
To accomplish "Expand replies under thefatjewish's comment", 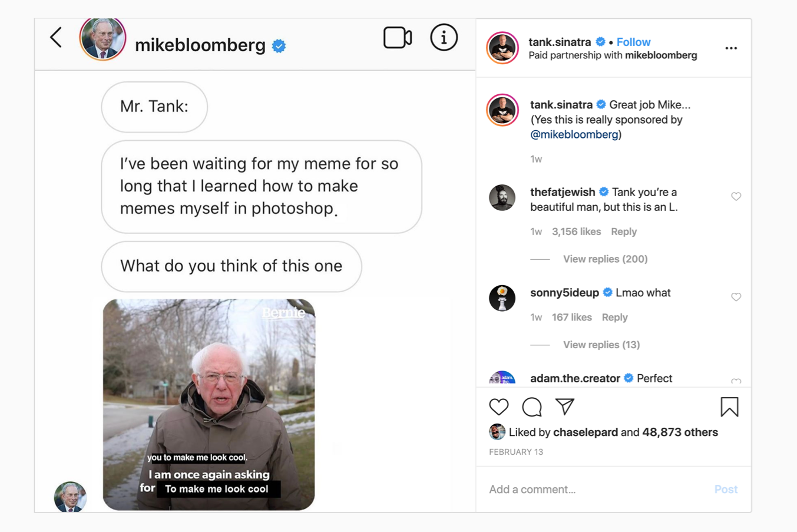I will (605, 259).
